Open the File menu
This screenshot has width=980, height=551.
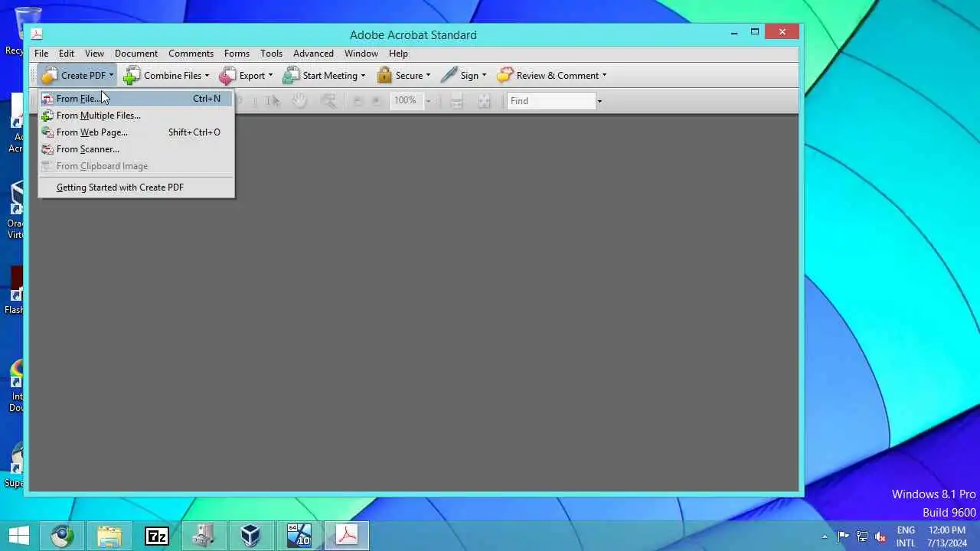[x=41, y=54]
